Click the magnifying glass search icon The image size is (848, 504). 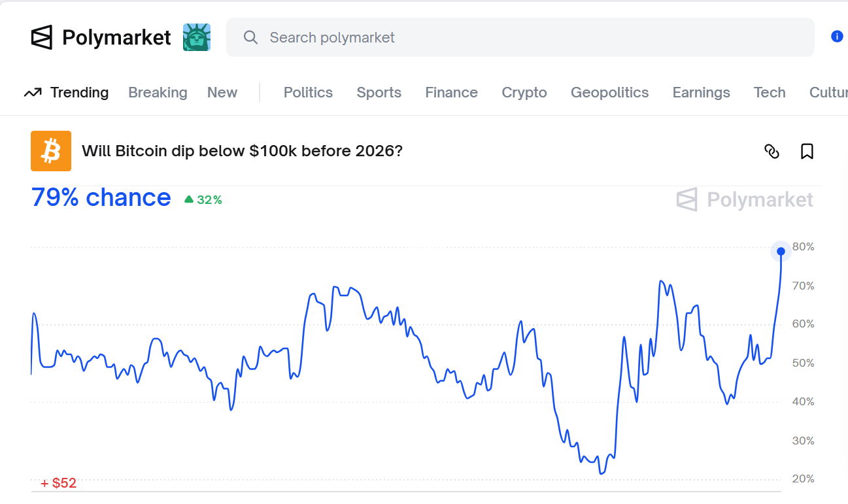tap(250, 37)
